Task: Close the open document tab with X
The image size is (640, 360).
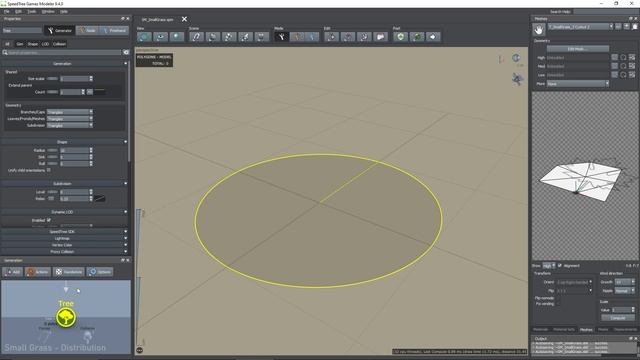Action: click(x=184, y=19)
